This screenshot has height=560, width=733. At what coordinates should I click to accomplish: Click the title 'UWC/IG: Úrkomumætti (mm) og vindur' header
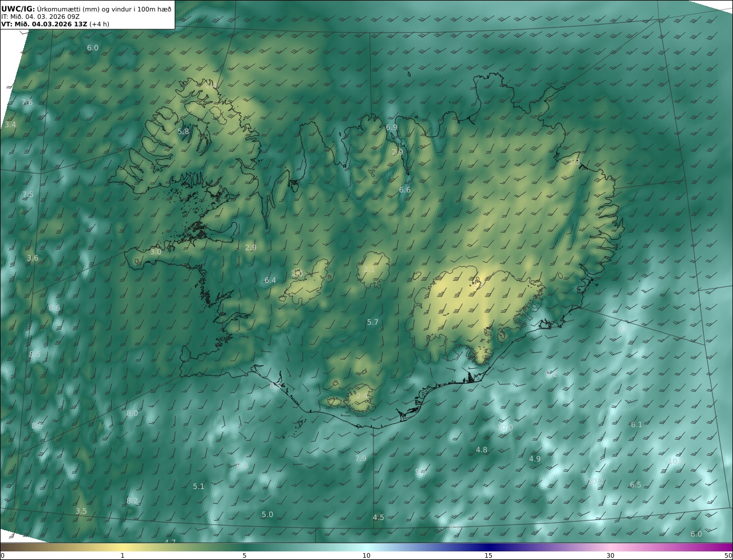click(x=86, y=9)
